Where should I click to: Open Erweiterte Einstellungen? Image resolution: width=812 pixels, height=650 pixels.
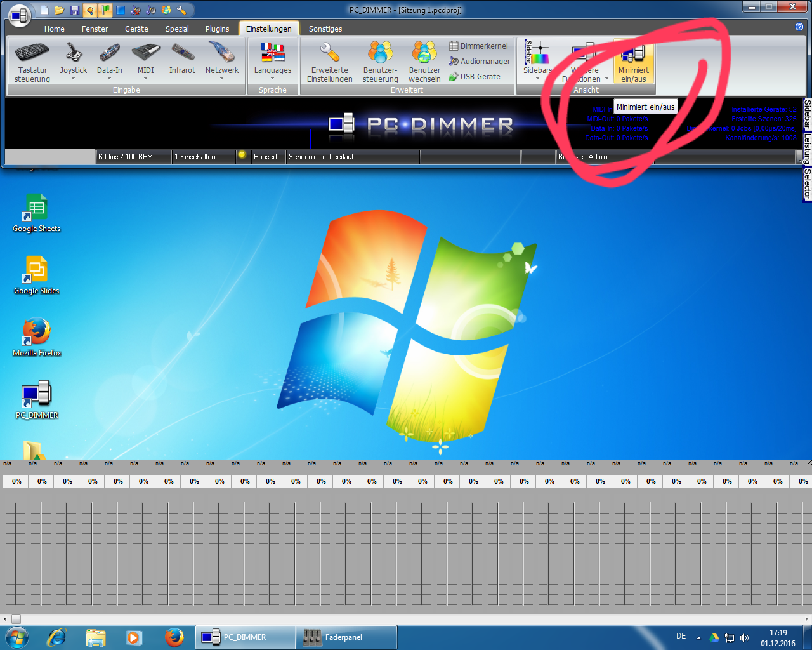coord(330,62)
